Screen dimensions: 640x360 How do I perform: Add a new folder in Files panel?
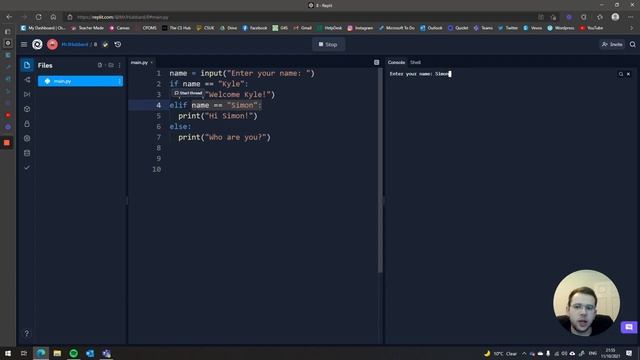[x=111, y=65]
